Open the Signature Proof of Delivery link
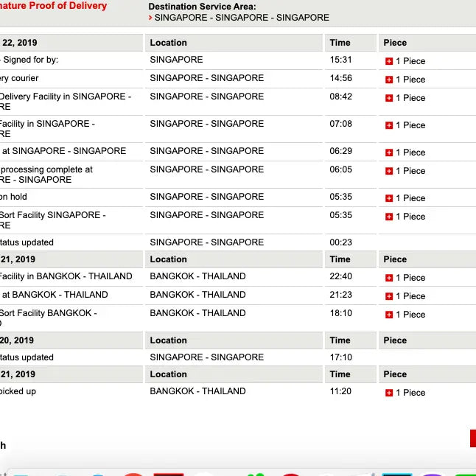The image size is (476, 476). coord(53,6)
